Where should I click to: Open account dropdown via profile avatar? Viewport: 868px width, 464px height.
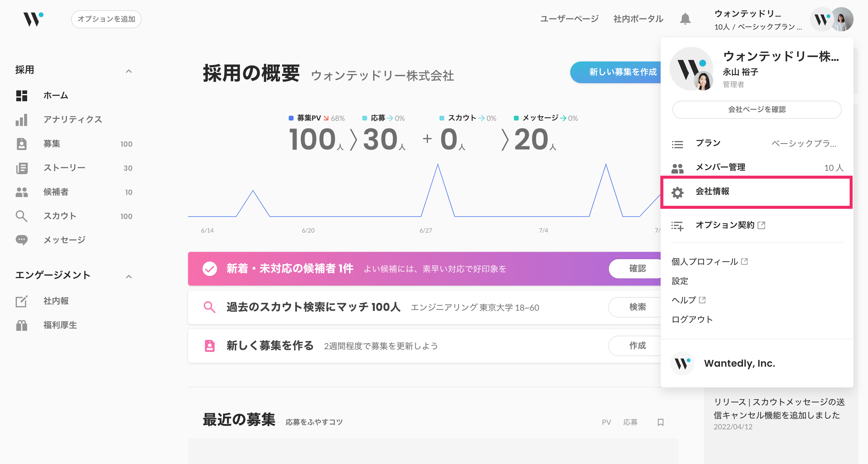(x=842, y=20)
